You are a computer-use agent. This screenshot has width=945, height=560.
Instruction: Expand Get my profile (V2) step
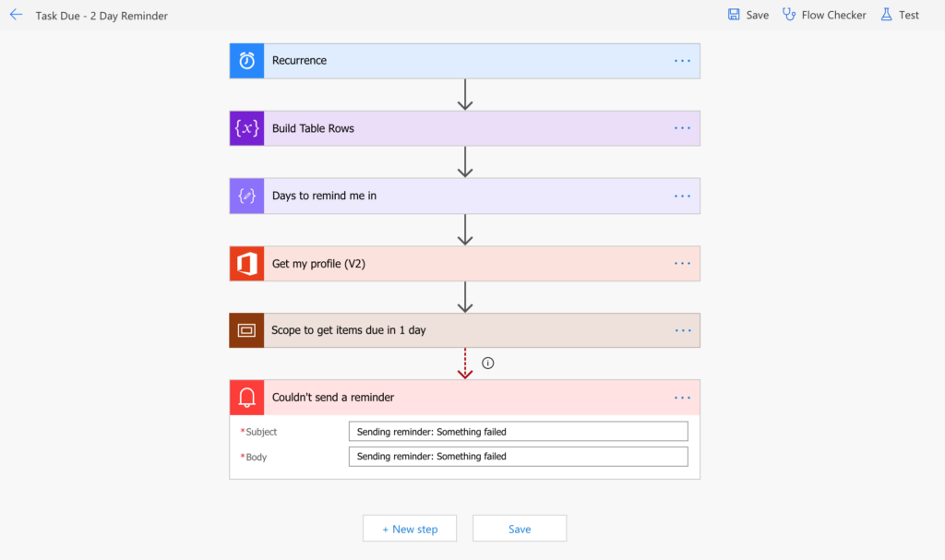pyautogui.click(x=465, y=264)
